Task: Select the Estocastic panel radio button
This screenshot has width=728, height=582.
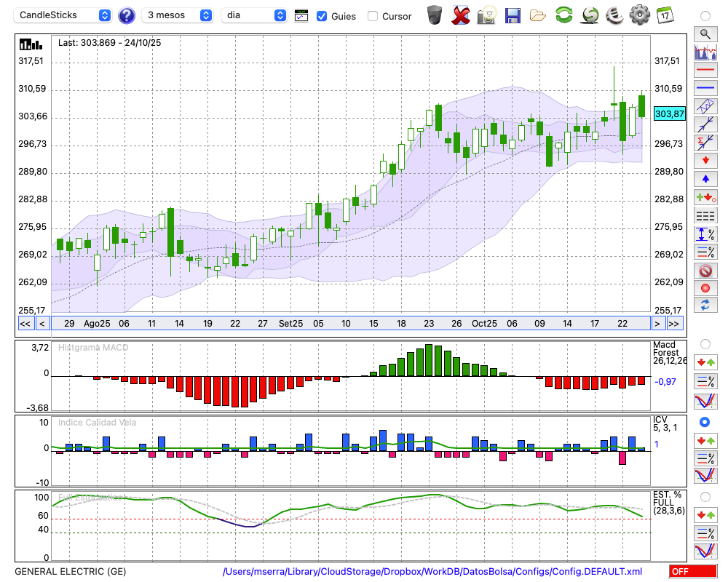Action: tap(705, 497)
